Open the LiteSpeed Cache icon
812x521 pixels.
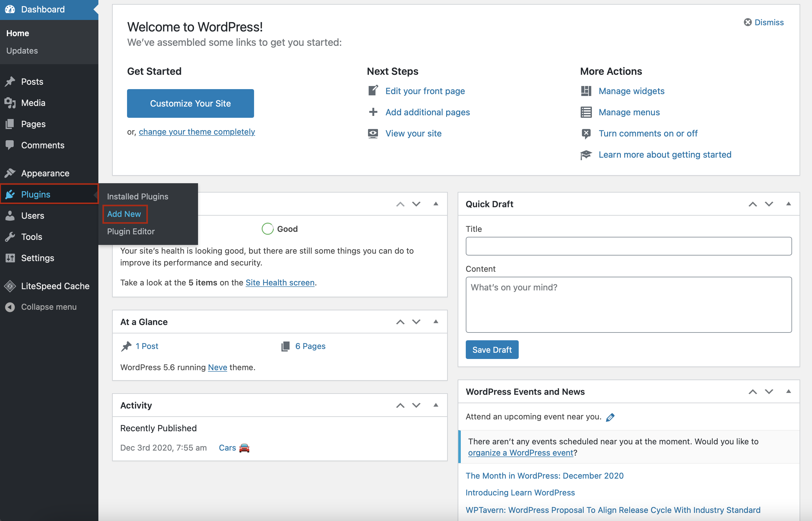[x=11, y=286]
